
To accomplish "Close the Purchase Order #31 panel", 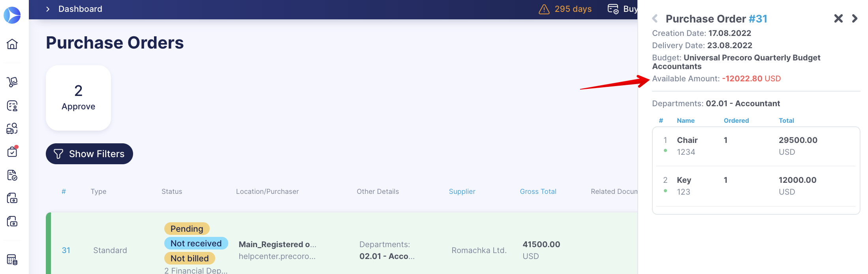I will pyautogui.click(x=838, y=19).
